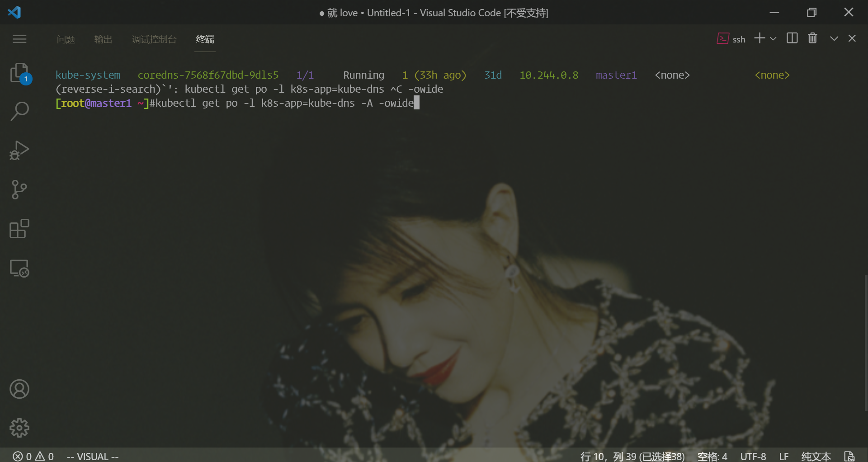Open the Source Control view
The height and width of the screenshot is (462, 868).
[19, 190]
